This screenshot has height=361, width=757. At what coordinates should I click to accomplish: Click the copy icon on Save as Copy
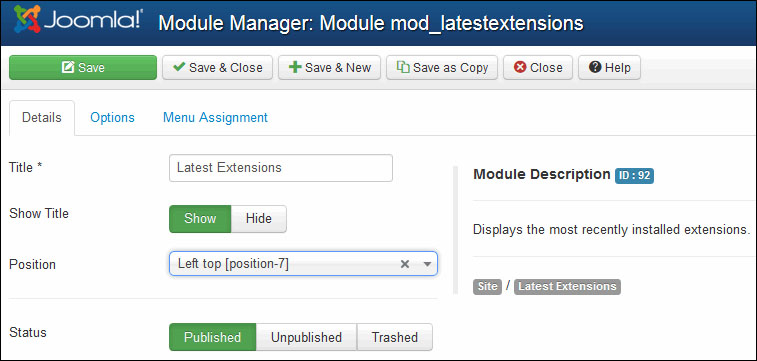pos(403,67)
